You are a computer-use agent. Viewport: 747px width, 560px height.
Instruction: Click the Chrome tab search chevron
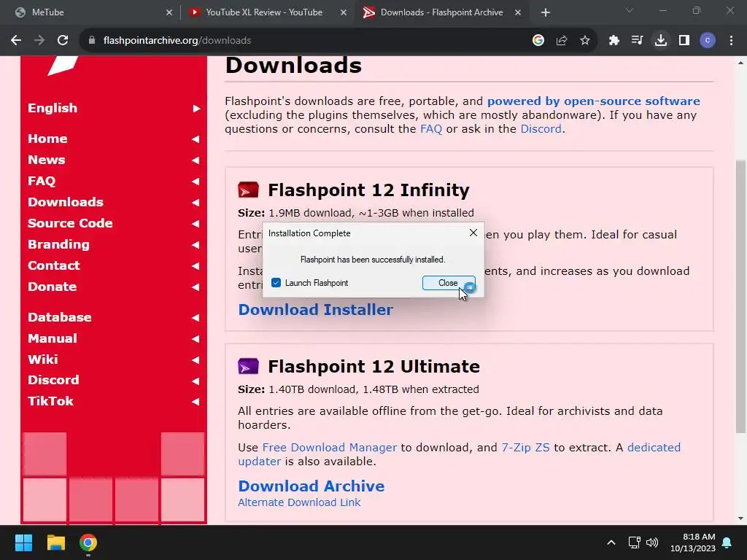click(x=630, y=10)
